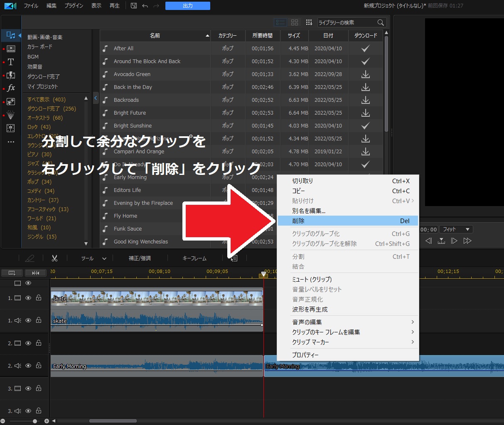Toggle visibility of video track 1

tap(28, 298)
